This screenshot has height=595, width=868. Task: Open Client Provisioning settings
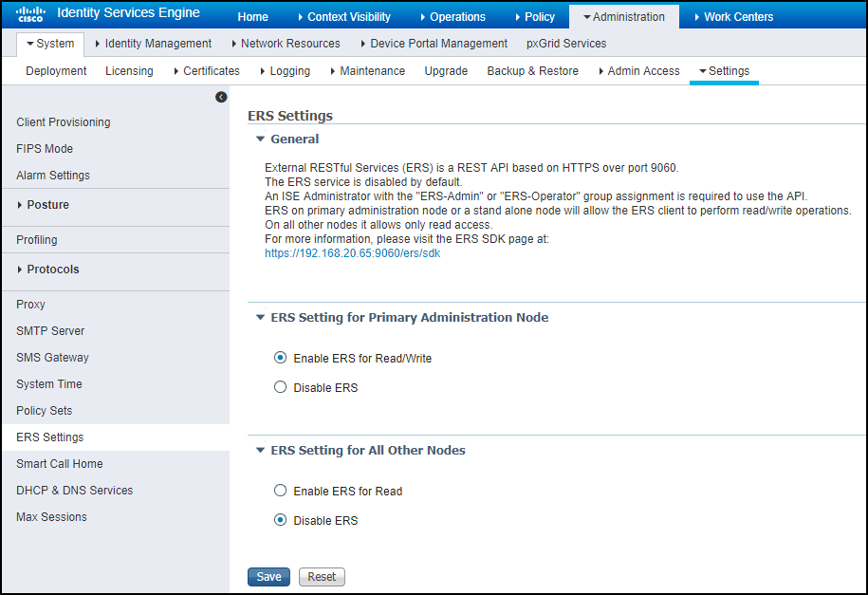click(x=64, y=122)
